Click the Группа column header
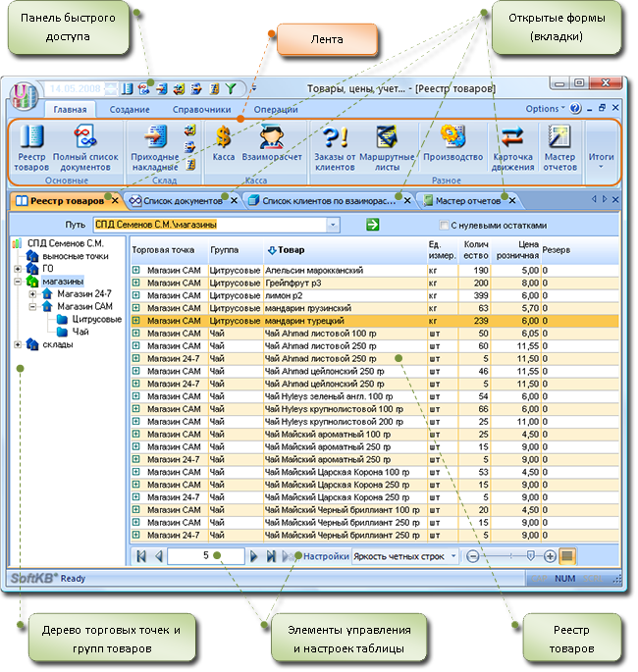 [x=236, y=250]
